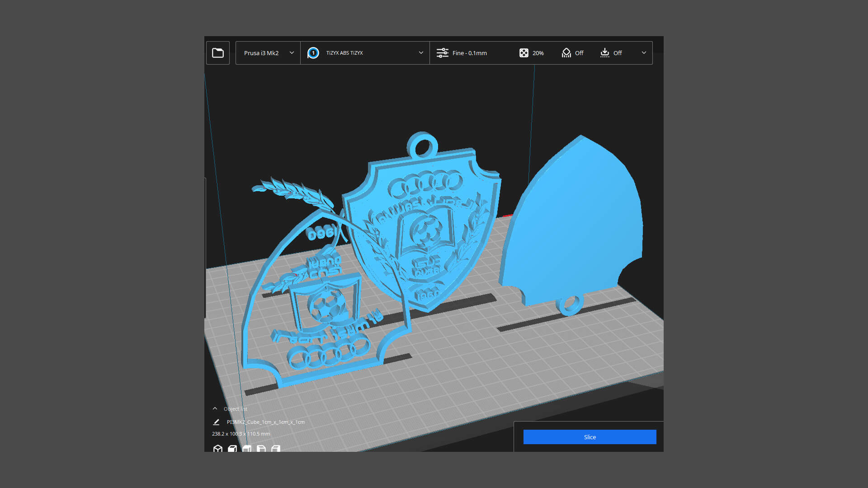868x488 pixels.
Task: Collapse the Object list
Action: click(x=215, y=408)
